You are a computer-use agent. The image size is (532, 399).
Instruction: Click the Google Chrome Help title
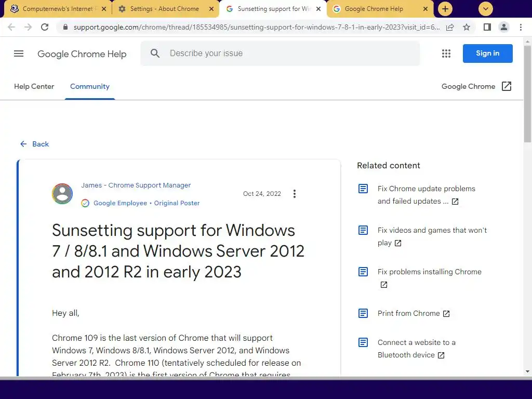pyautogui.click(x=82, y=54)
